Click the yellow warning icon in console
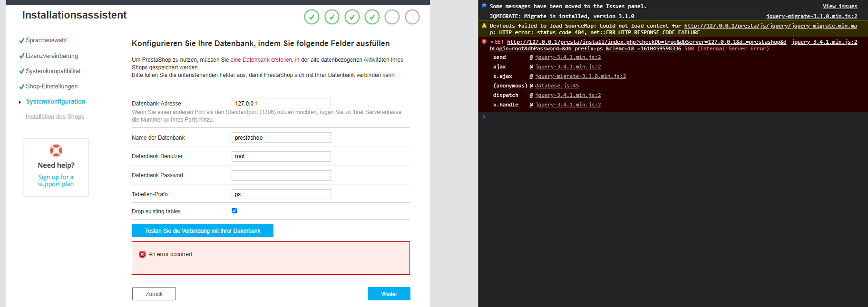Screen dimensions: 868x307 click(x=484, y=26)
